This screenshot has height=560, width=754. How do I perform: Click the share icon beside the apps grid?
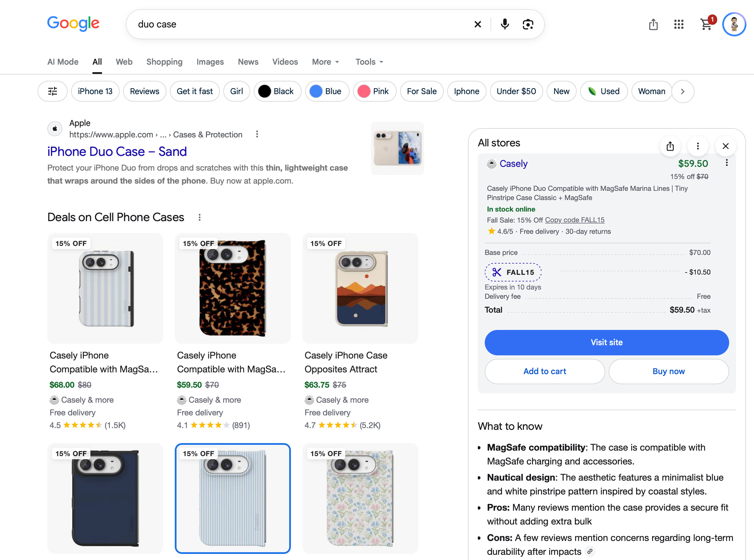pyautogui.click(x=653, y=25)
